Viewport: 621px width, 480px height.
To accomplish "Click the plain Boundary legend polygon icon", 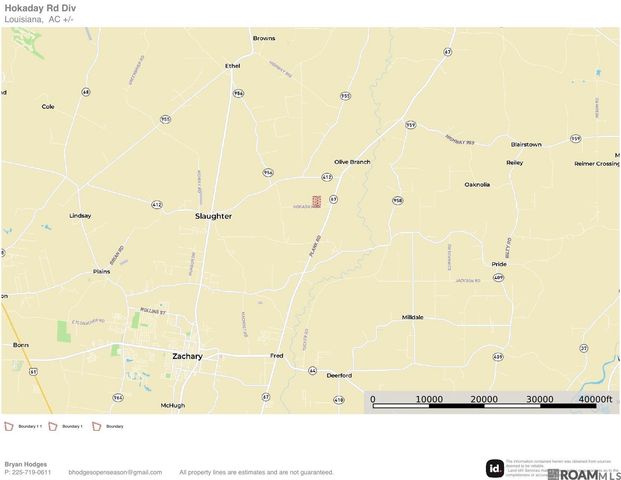I will tap(97, 427).
